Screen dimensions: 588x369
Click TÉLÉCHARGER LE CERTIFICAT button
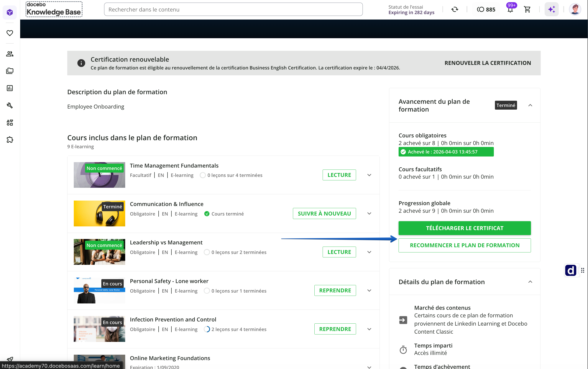pos(464,228)
